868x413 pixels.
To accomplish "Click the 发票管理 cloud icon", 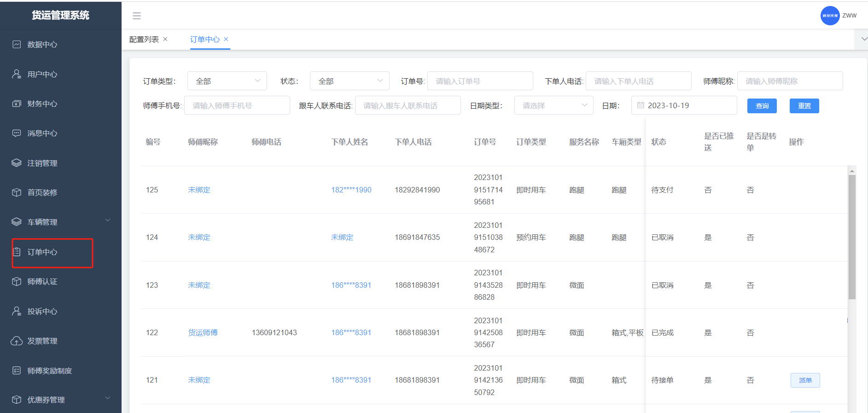I will (17, 341).
